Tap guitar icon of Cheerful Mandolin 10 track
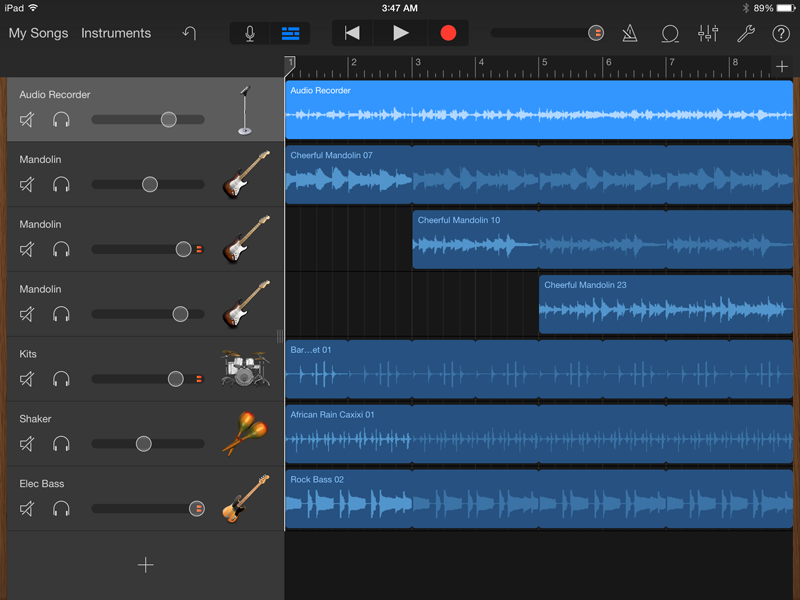Image resolution: width=800 pixels, height=600 pixels. 246,239
